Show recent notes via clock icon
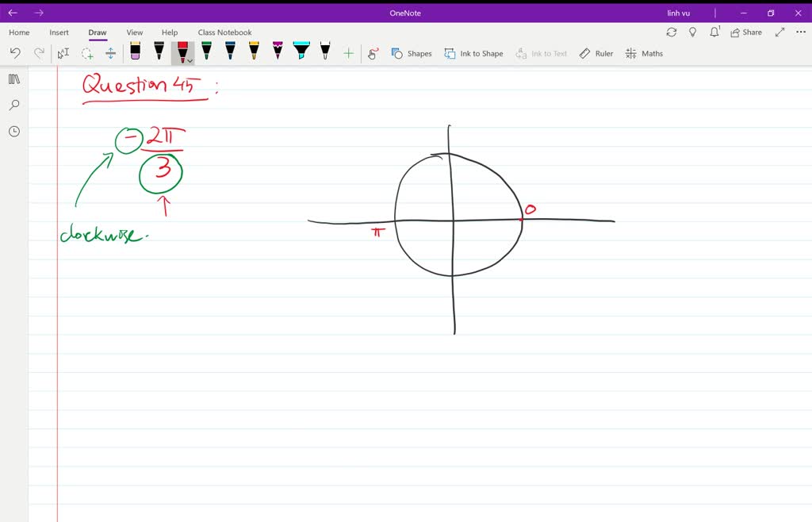812x522 pixels. point(13,131)
